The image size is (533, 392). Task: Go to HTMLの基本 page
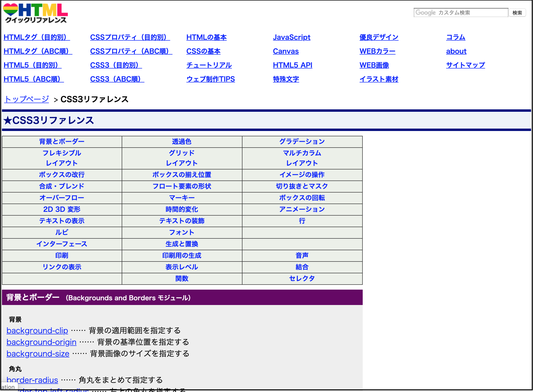click(x=207, y=37)
